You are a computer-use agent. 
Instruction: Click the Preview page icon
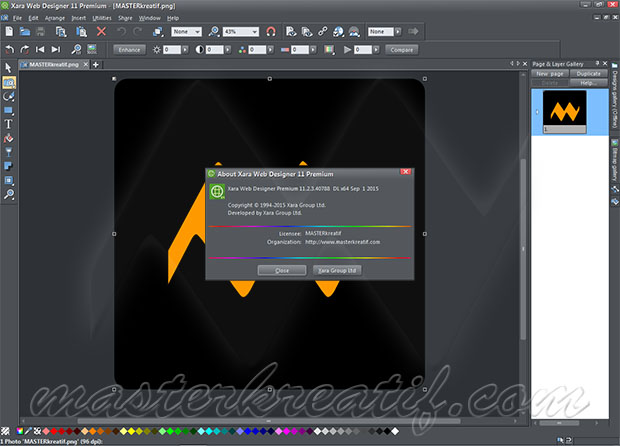click(291, 32)
